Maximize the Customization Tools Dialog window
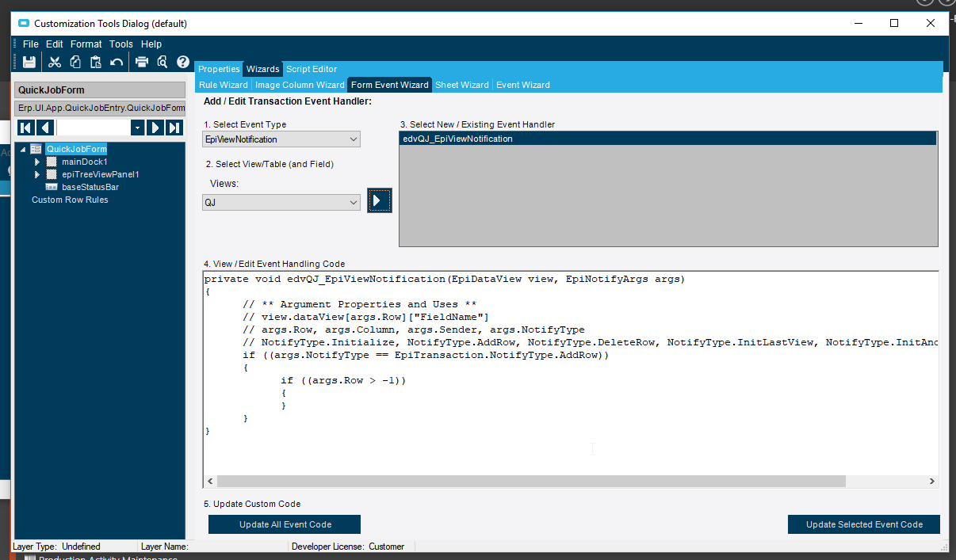This screenshot has height=560, width=956. 894,24
